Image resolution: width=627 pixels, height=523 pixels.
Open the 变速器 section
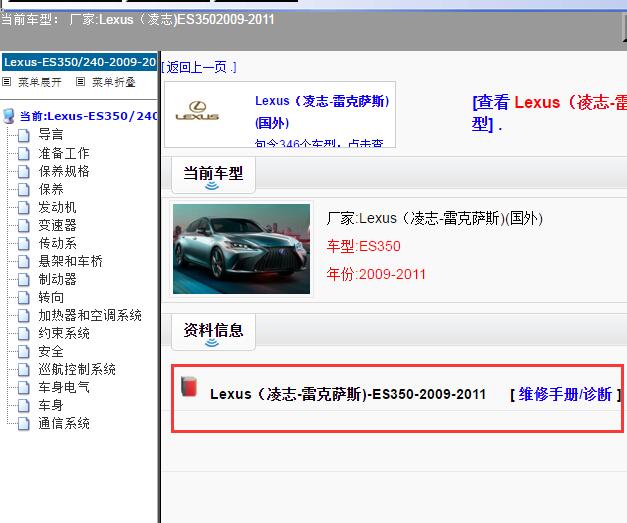pos(57,225)
